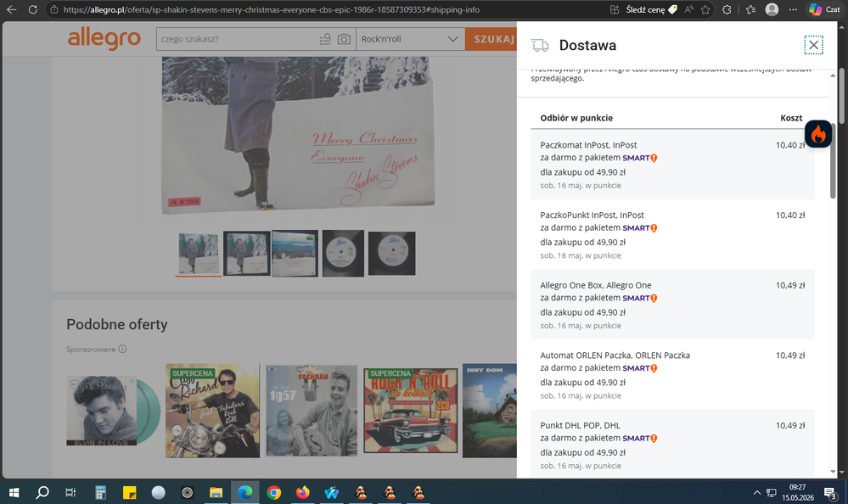
Task: Click the main product image of the record
Action: coord(298,135)
